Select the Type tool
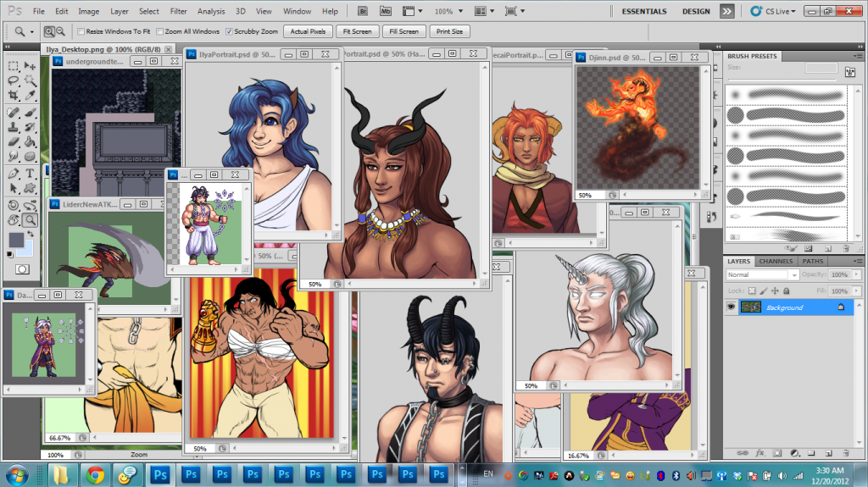Viewport: 868px width, 487px height. point(30,174)
